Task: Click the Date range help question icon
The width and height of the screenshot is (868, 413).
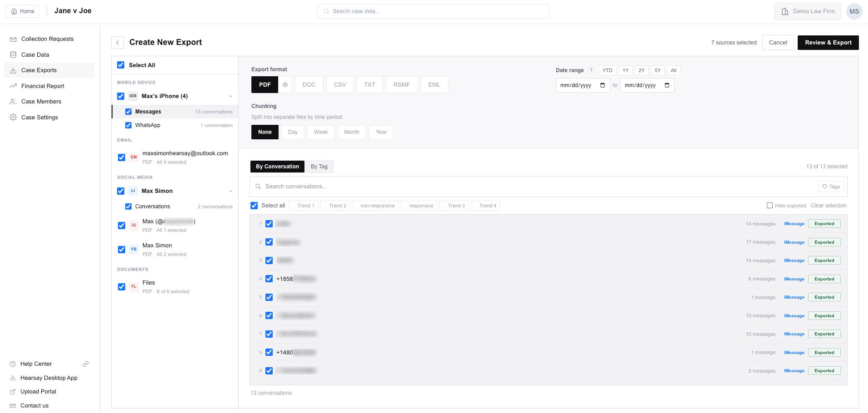Action: [x=591, y=70]
